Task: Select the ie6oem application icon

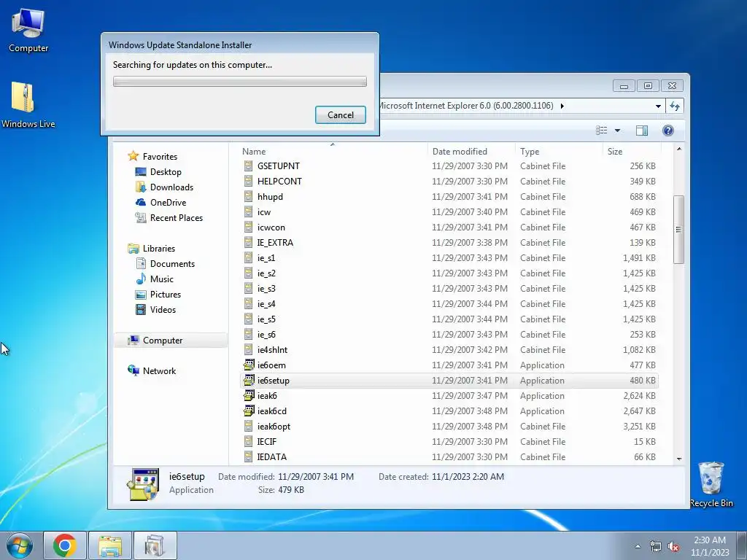Action: pos(249,365)
